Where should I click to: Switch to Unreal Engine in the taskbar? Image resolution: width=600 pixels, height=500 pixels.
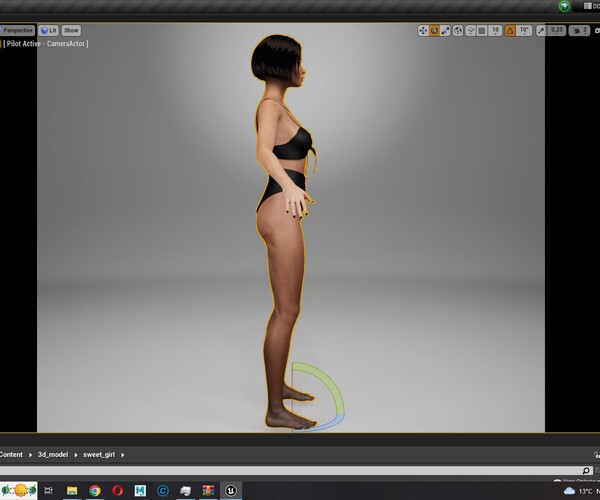[x=231, y=490]
